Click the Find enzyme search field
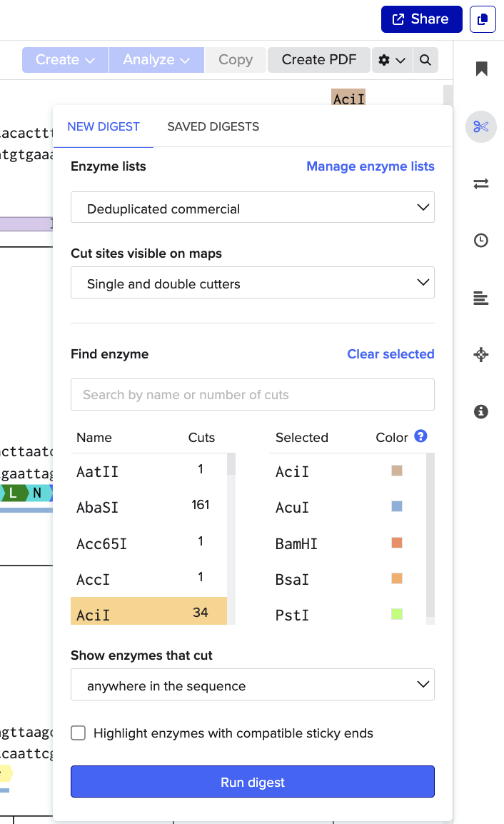This screenshot has height=824, width=504. [x=253, y=395]
